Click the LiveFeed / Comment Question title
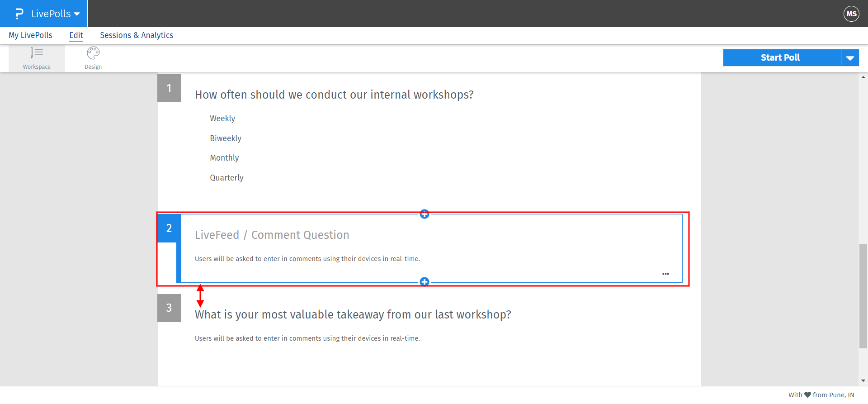This screenshot has width=868, height=404. (x=272, y=235)
